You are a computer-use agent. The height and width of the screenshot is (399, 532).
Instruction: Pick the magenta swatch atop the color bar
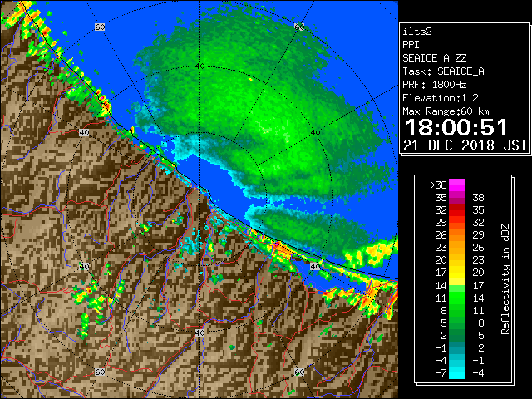point(457,185)
